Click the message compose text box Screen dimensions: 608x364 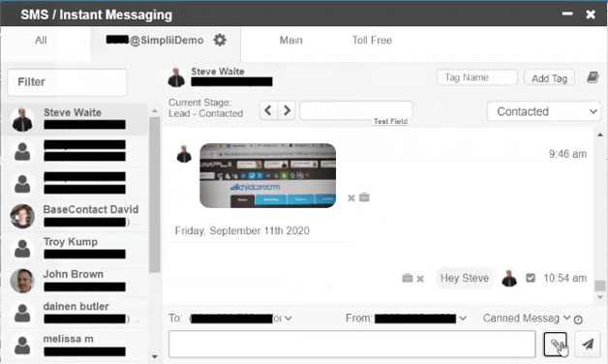352,344
